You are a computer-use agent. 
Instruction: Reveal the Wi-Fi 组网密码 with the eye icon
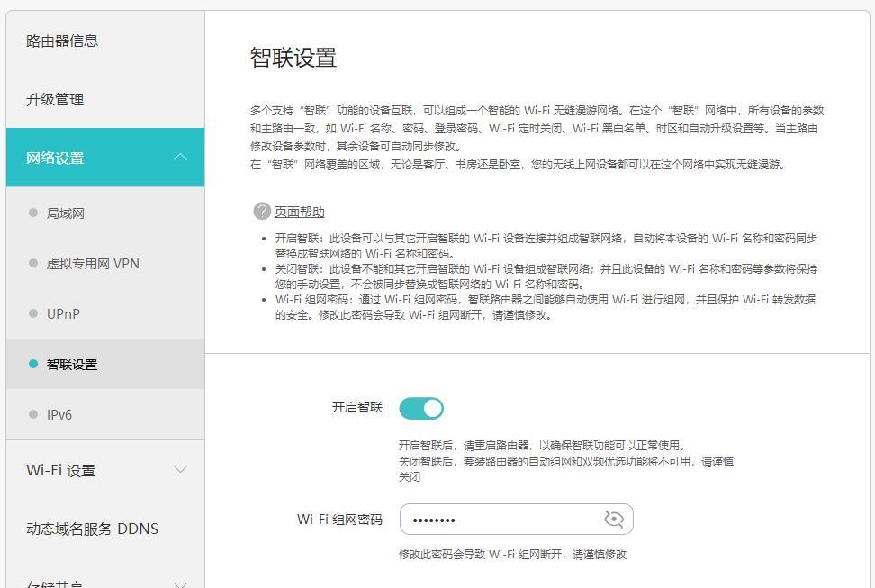coord(613,519)
